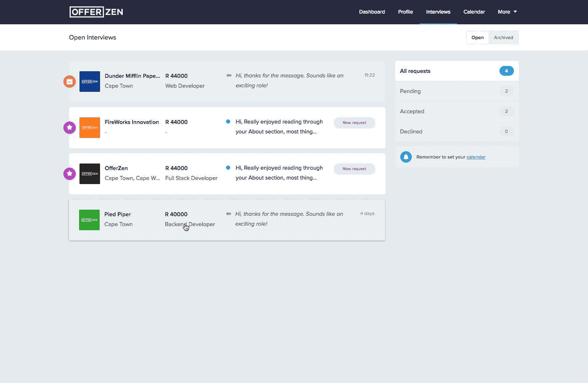This screenshot has height=383, width=588.
Task: Open the Dunder Mifflin Pape... company name
Action: click(x=132, y=76)
